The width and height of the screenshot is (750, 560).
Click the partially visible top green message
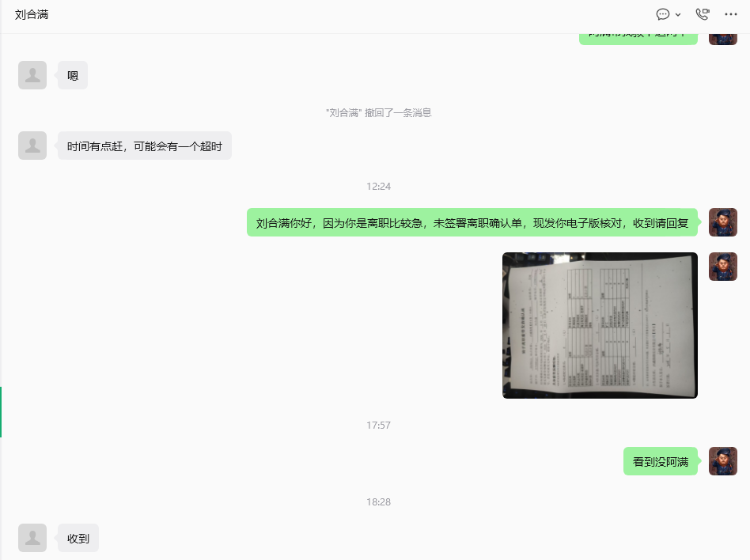pos(638,38)
